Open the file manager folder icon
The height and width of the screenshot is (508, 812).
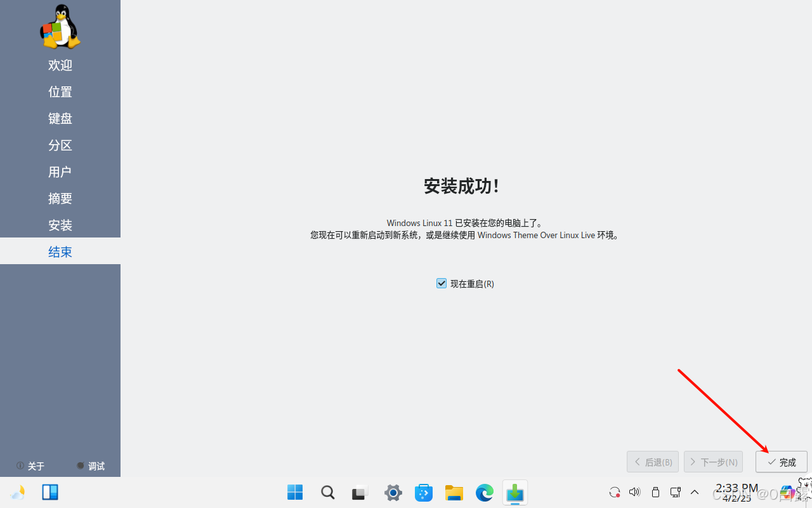(x=454, y=492)
